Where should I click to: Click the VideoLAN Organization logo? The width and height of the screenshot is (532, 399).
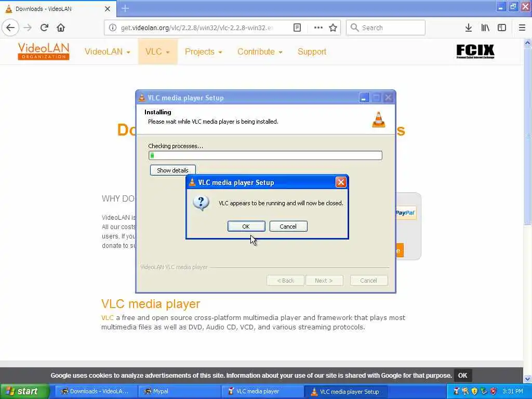(44, 51)
